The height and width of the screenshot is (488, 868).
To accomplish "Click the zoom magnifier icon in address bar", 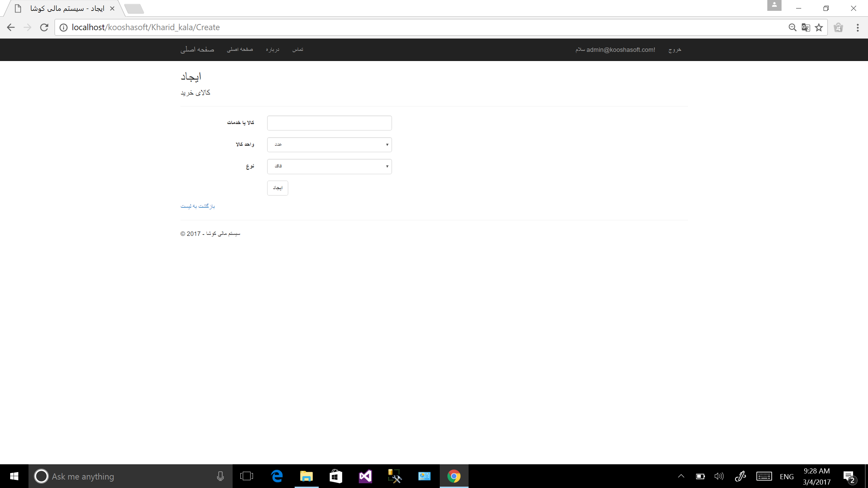I will [792, 27].
